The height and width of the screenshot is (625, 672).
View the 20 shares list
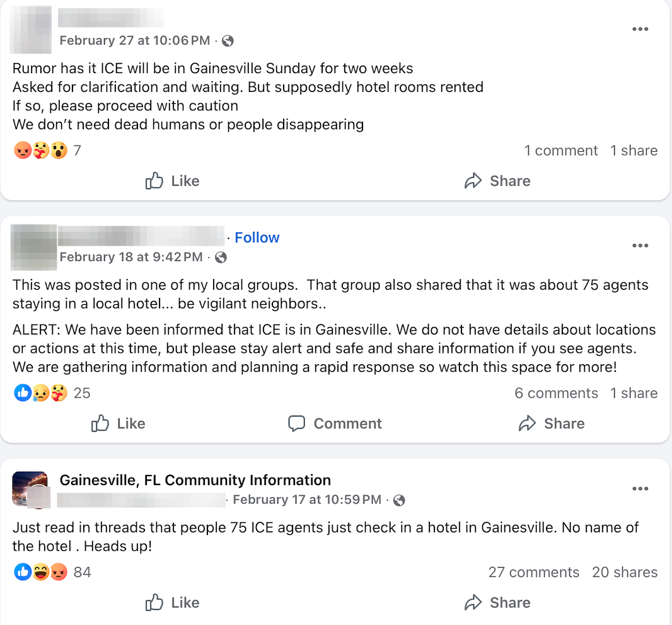(x=624, y=572)
